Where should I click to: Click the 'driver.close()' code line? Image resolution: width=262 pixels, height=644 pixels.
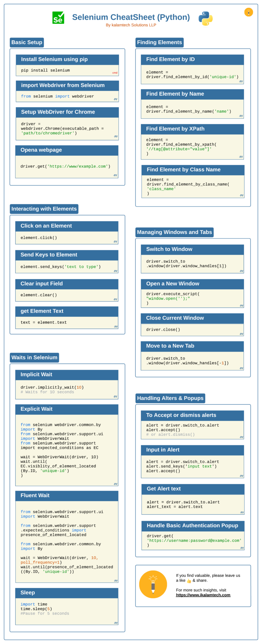[x=163, y=330]
